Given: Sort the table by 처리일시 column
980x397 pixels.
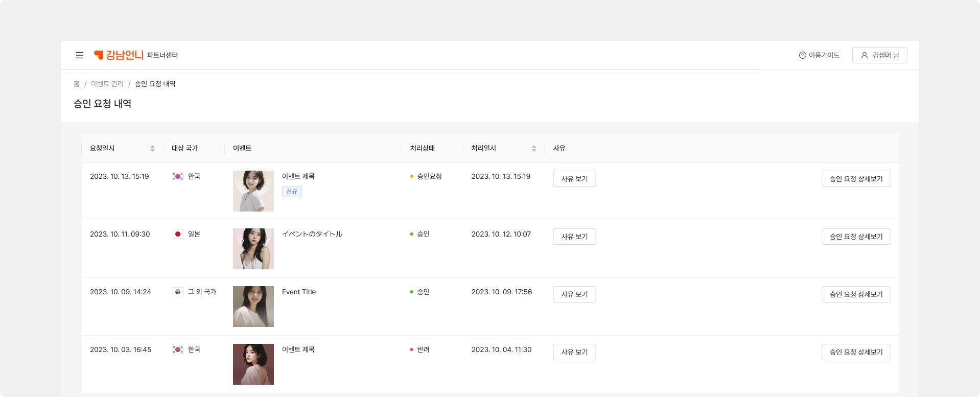Looking at the screenshot, I should click(x=534, y=148).
